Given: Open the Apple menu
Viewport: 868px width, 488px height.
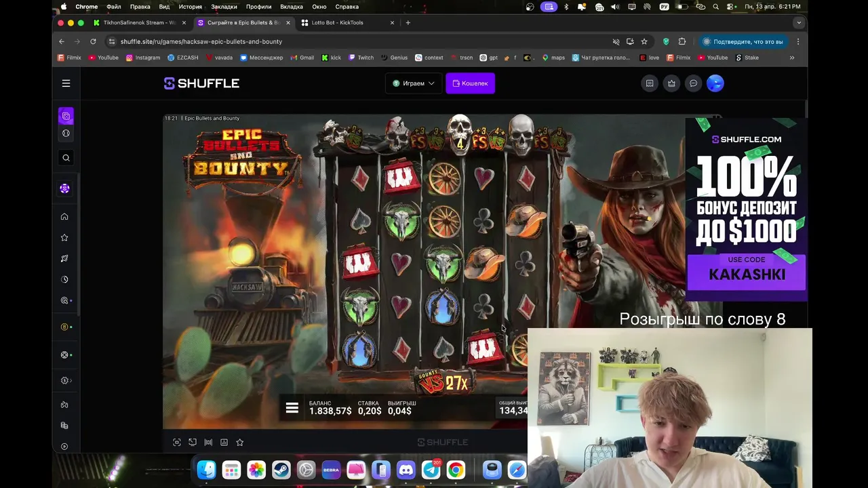Looking at the screenshot, I should [64, 7].
